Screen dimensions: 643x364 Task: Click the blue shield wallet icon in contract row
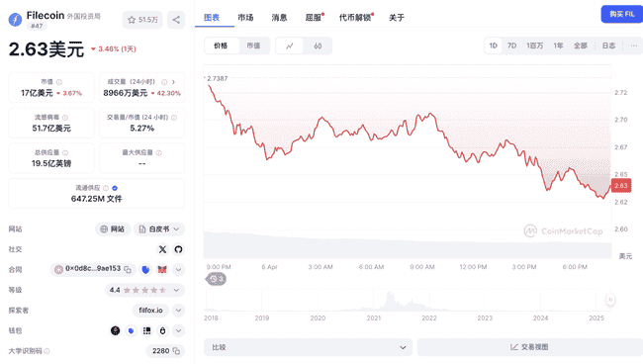tap(145, 269)
